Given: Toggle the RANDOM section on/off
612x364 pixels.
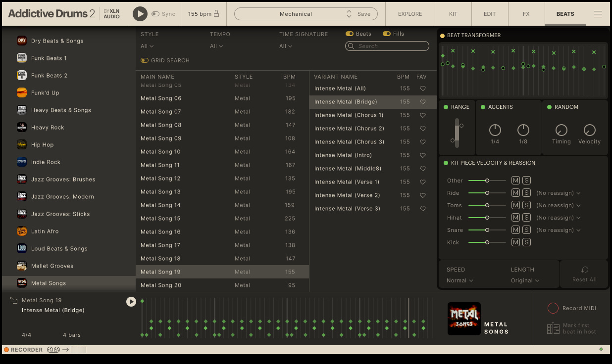Looking at the screenshot, I should pos(549,107).
